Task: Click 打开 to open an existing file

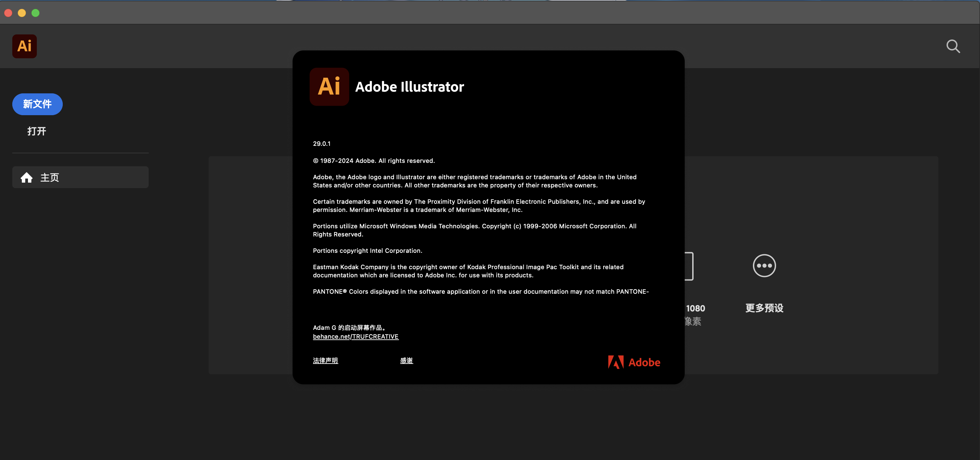Action: pos(37,131)
